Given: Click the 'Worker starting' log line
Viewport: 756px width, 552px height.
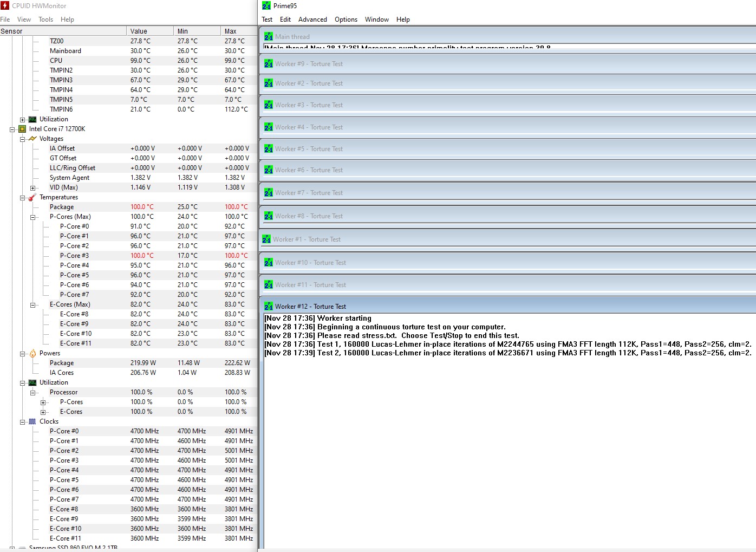Looking at the screenshot, I should (x=318, y=319).
